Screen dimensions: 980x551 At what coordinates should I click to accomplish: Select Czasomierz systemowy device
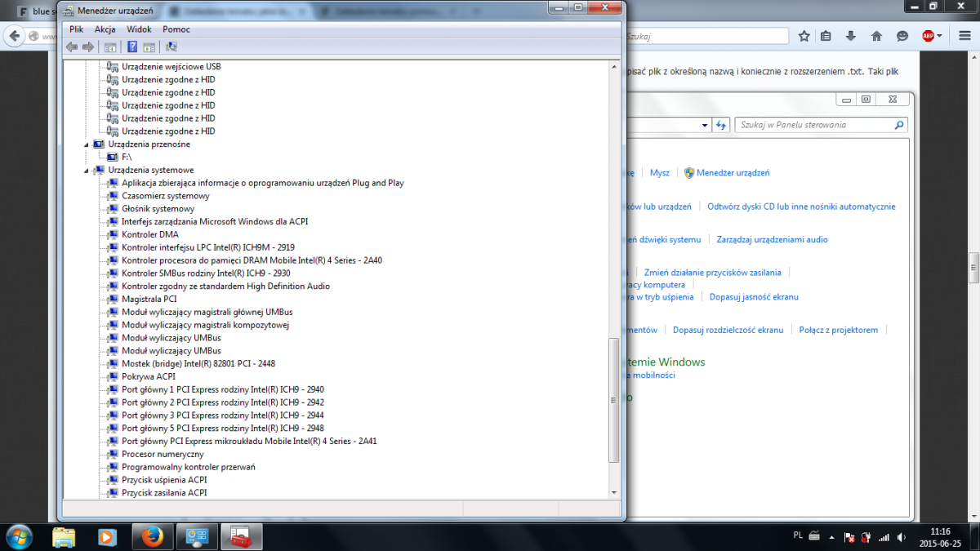[166, 196]
